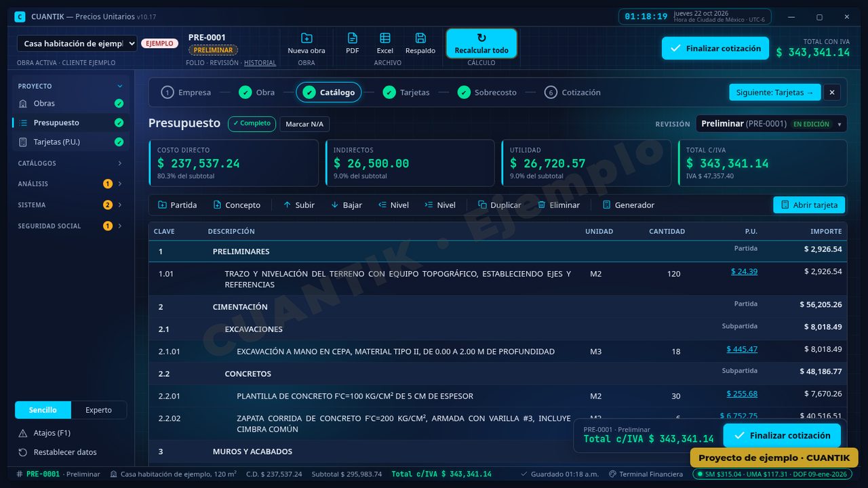Add a new Partida row

coord(177,205)
